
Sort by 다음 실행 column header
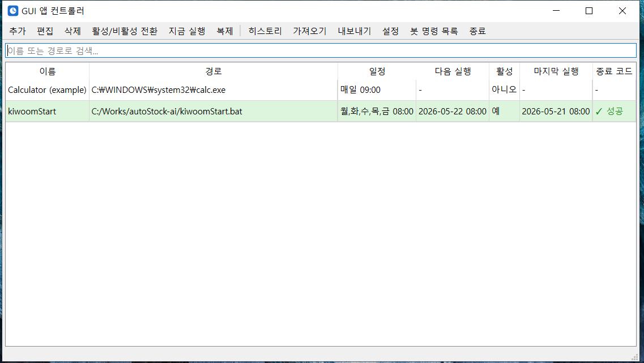point(453,71)
